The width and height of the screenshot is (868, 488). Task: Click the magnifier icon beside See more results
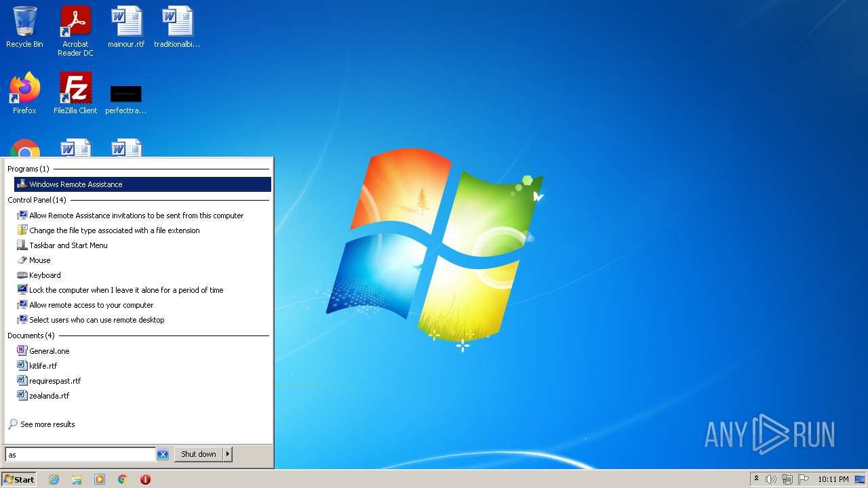[x=12, y=424]
